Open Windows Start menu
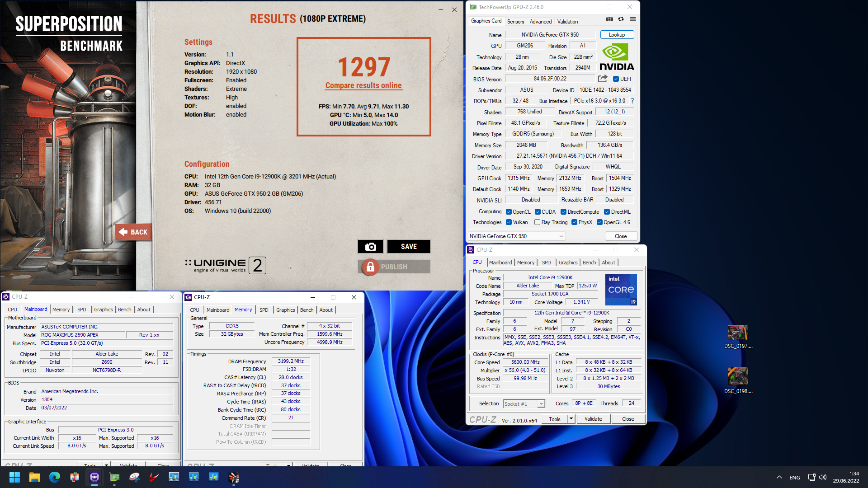868x488 pixels. tap(14, 477)
